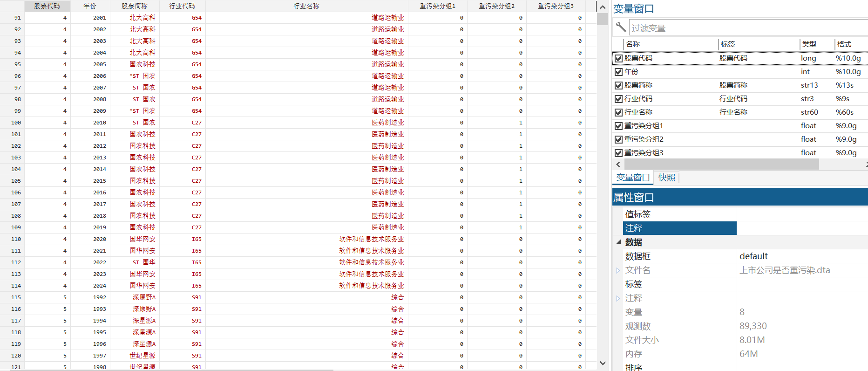
Task: Click the down arrow of the data grid scrollbar
Action: coord(603,363)
